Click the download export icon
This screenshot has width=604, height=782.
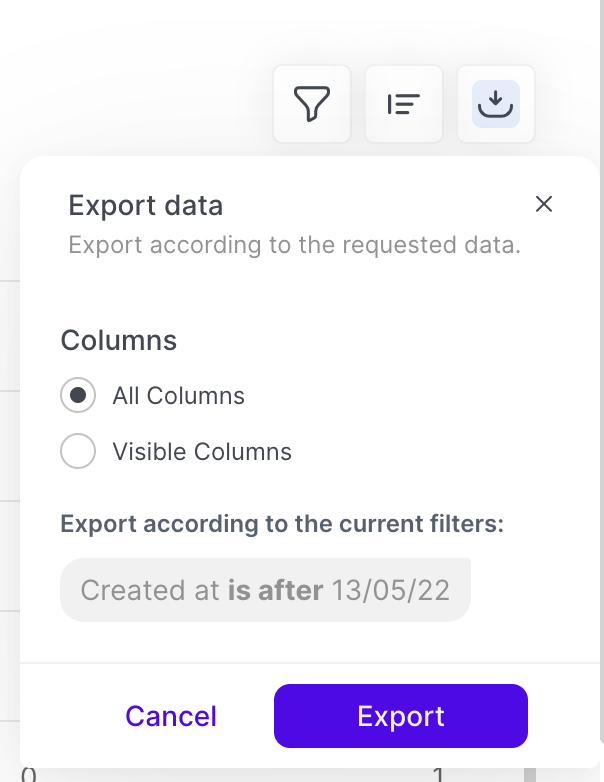pyautogui.click(x=495, y=104)
